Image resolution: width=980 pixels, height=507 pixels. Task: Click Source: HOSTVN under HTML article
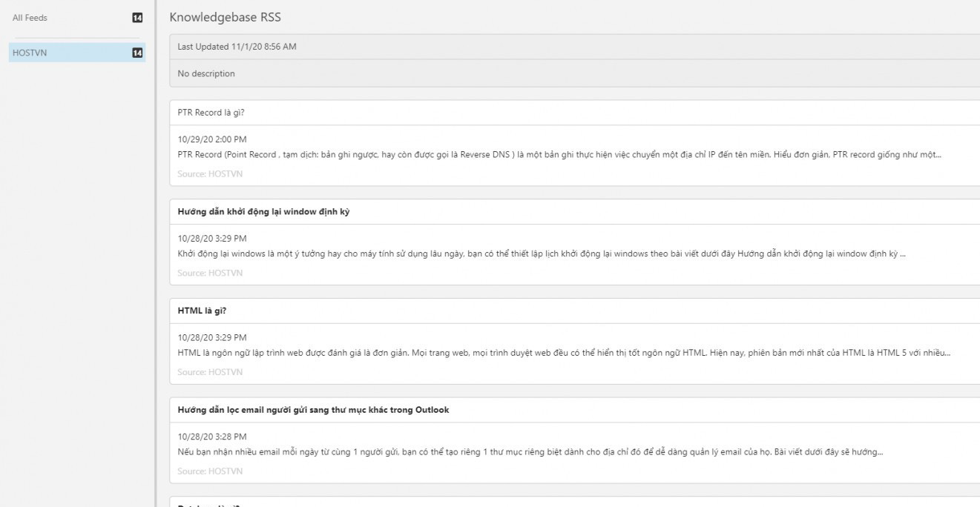[210, 372]
